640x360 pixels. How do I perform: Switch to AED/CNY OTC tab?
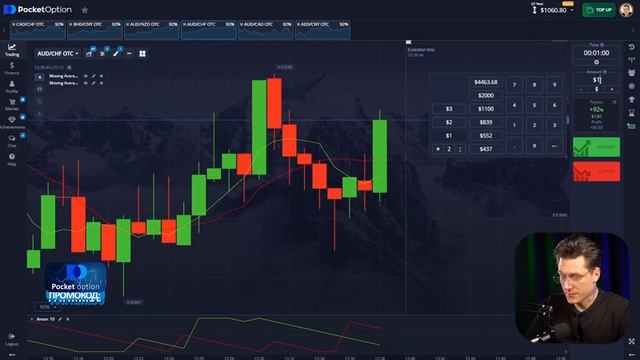click(323, 30)
